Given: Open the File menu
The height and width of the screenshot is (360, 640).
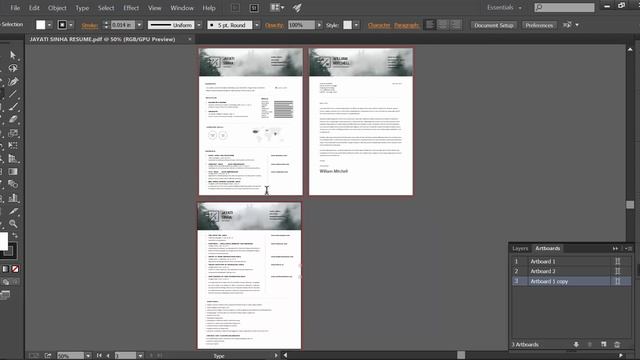Looking at the screenshot, I should click(x=15, y=8).
